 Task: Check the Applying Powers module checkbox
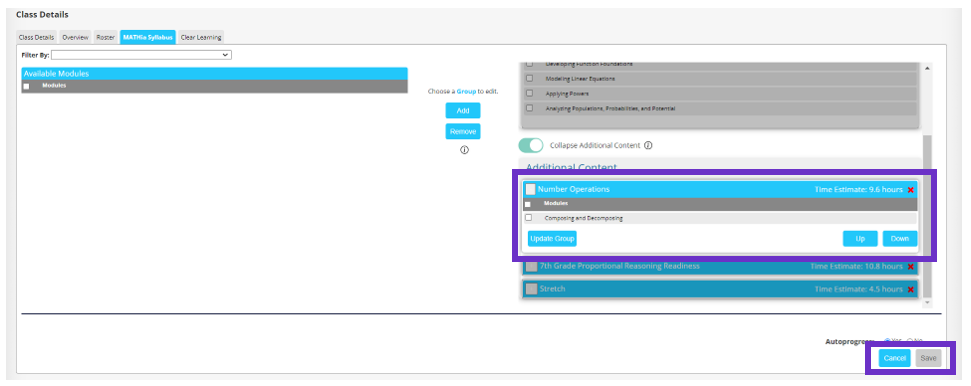529,93
